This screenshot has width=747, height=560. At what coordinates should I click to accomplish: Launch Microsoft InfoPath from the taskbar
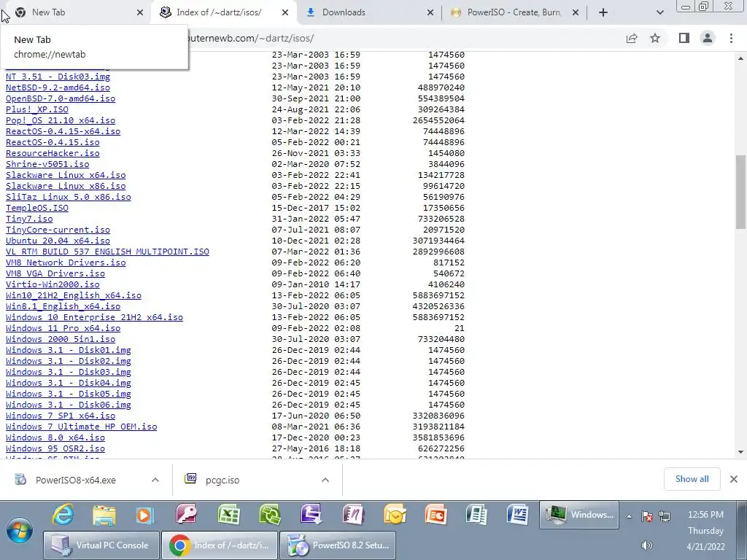coord(311,515)
